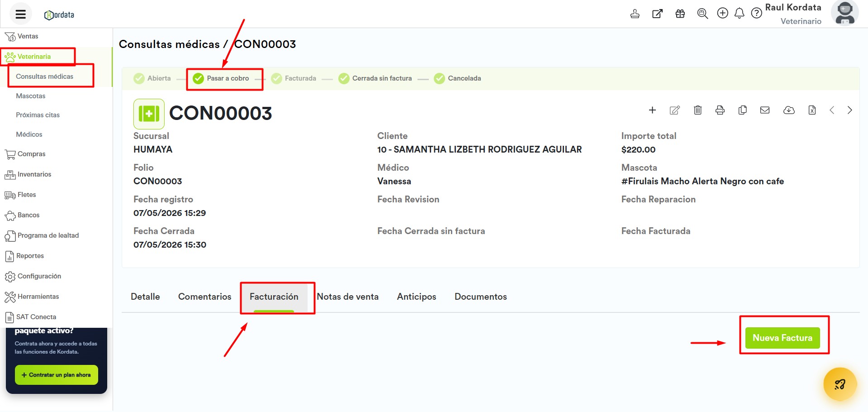
Task: Open the hamburger main menu
Action: [x=21, y=14]
